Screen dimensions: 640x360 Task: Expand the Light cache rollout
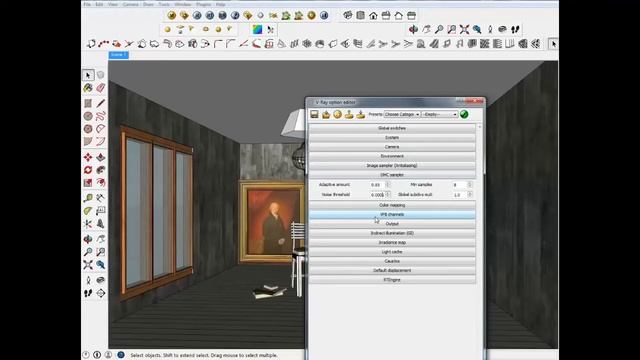pos(392,252)
